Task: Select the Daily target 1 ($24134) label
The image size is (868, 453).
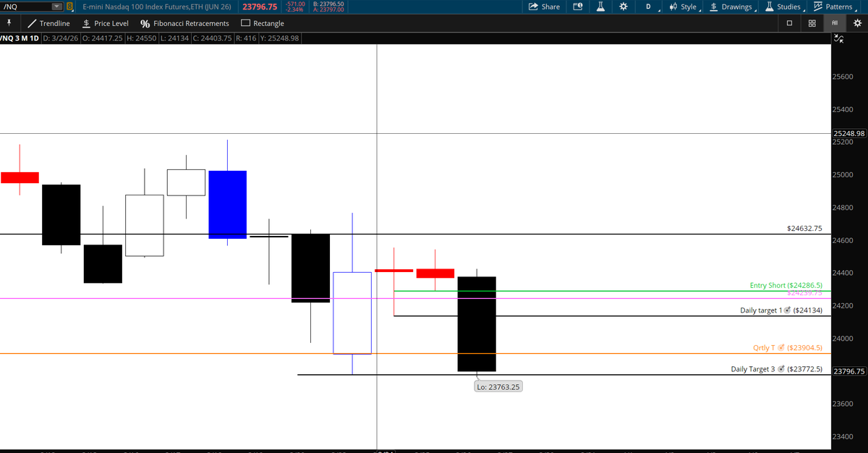Action: pos(781,310)
